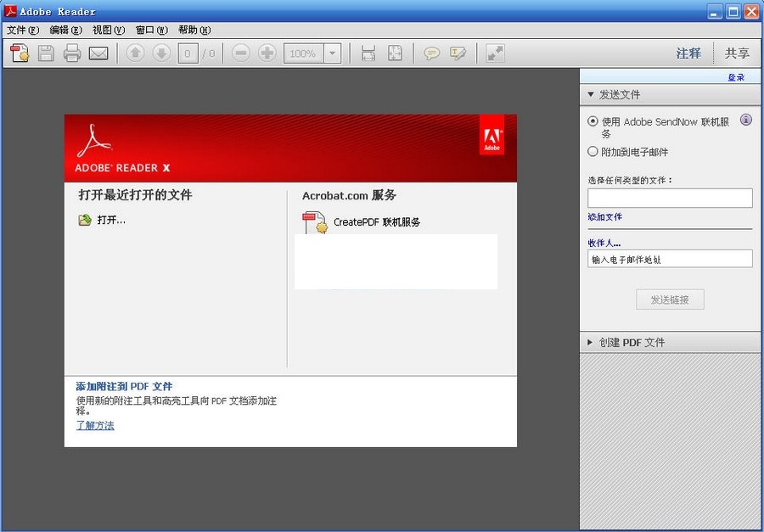Click the 了解方法 link
Viewport: 764px width, 532px height.
[x=95, y=425]
